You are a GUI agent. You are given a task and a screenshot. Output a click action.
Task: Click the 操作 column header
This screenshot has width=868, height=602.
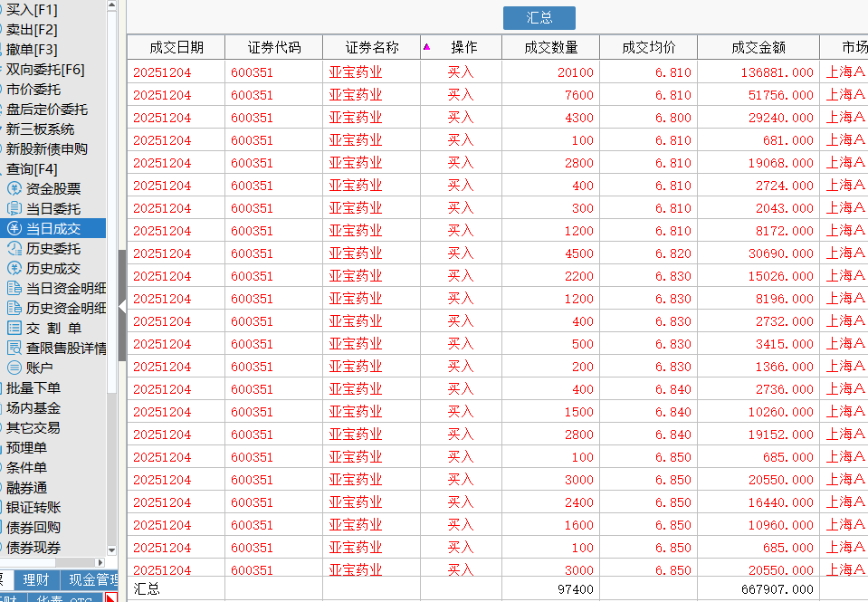(462, 47)
